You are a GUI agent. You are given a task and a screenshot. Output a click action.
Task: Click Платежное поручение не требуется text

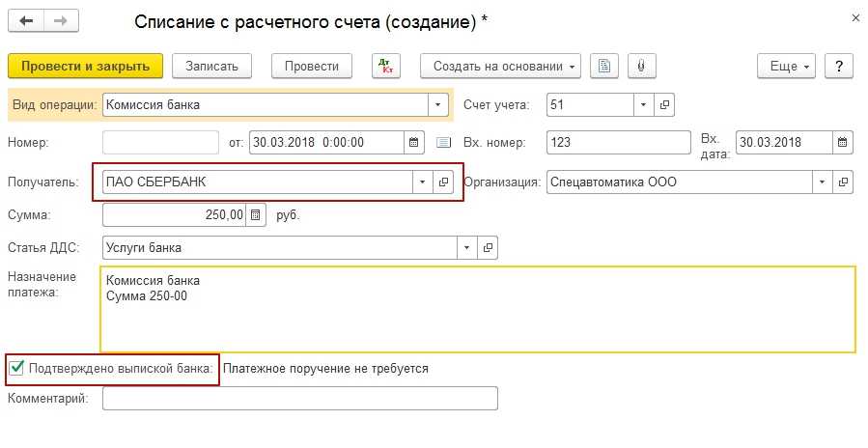(325, 368)
